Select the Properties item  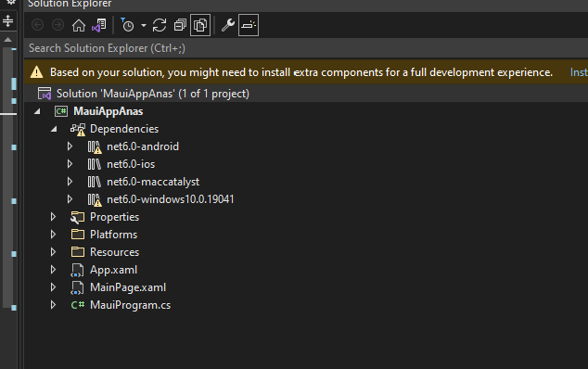[x=114, y=217]
